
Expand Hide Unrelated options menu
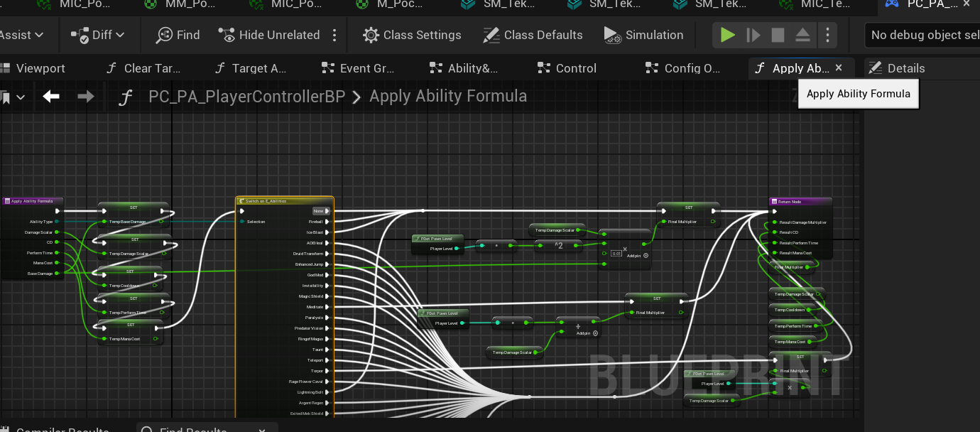(334, 35)
